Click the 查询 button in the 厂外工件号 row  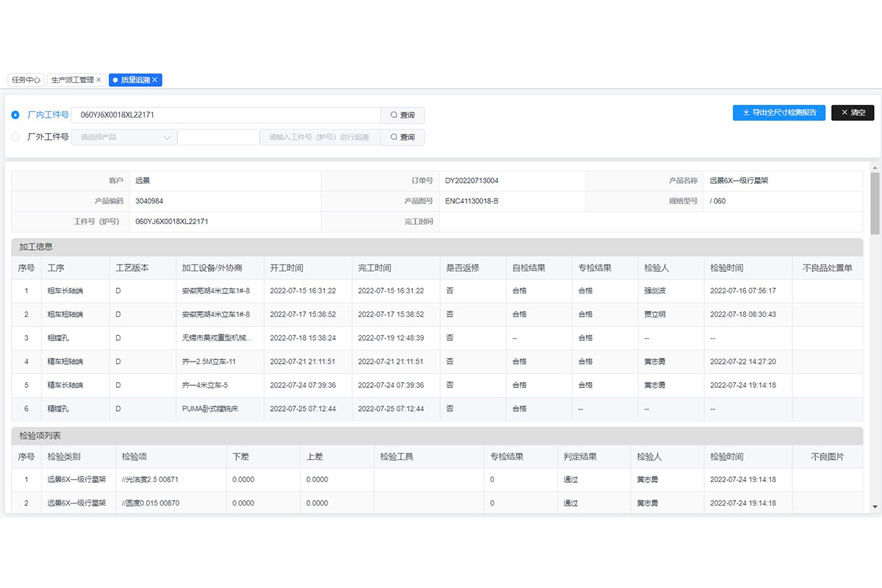pyautogui.click(x=402, y=137)
